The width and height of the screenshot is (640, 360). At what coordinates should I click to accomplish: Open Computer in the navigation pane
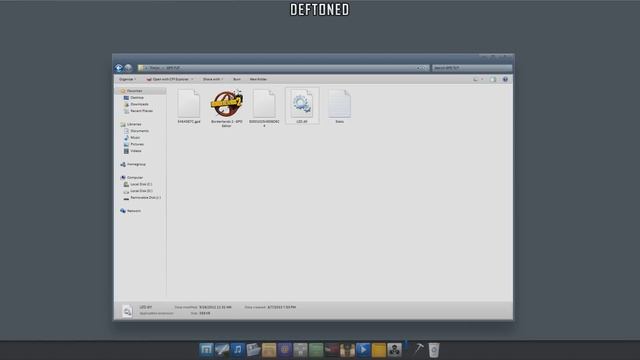[x=135, y=178]
